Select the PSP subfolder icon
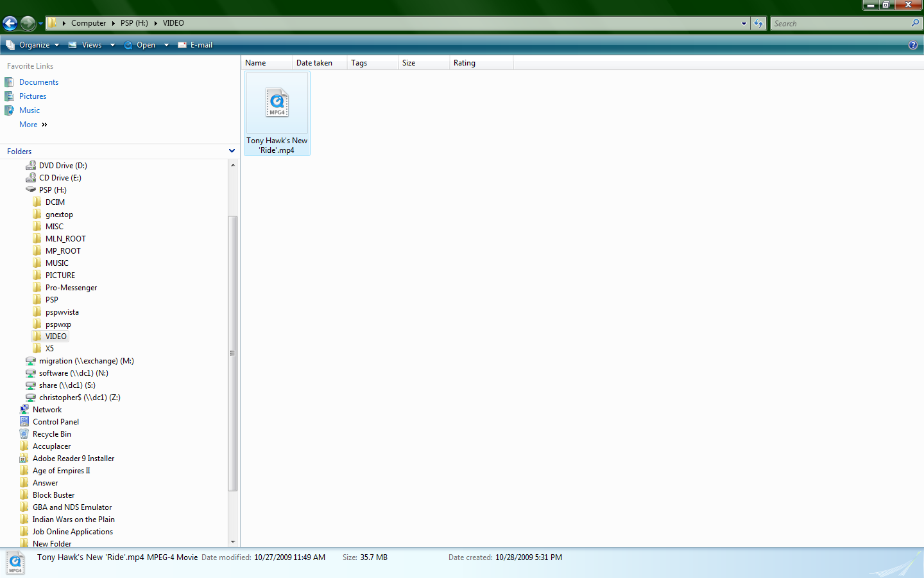Screen dimensions: 924x578 pos(37,300)
